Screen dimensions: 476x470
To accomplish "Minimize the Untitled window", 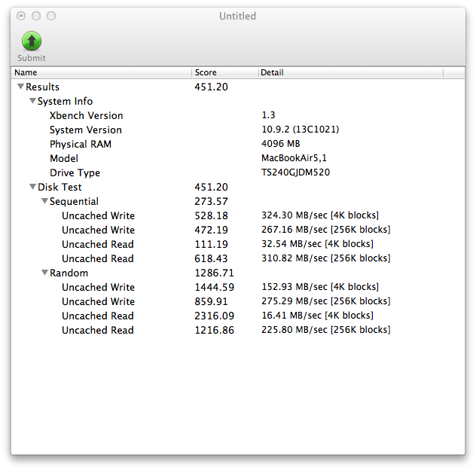I will pos(36,16).
